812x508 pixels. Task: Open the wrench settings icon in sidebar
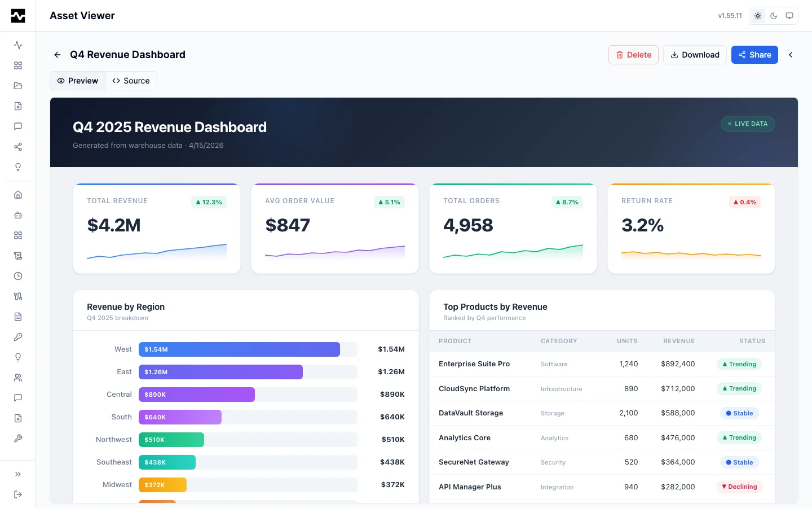(x=17, y=439)
